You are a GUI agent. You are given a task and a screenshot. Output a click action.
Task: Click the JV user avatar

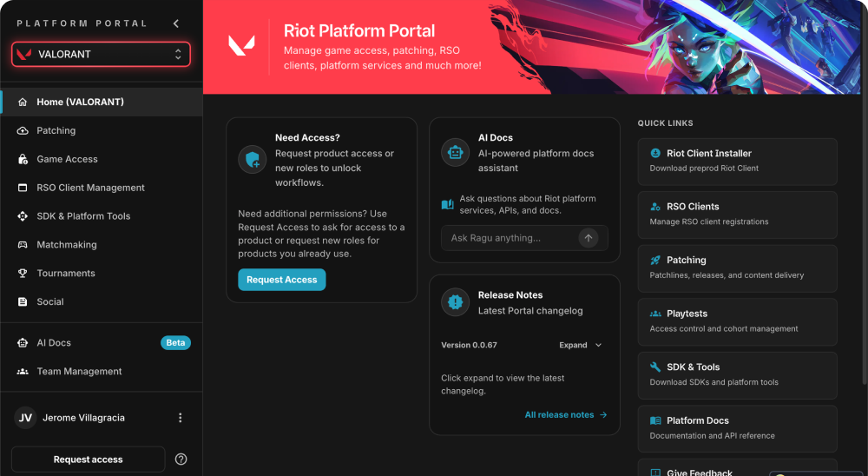pos(25,418)
